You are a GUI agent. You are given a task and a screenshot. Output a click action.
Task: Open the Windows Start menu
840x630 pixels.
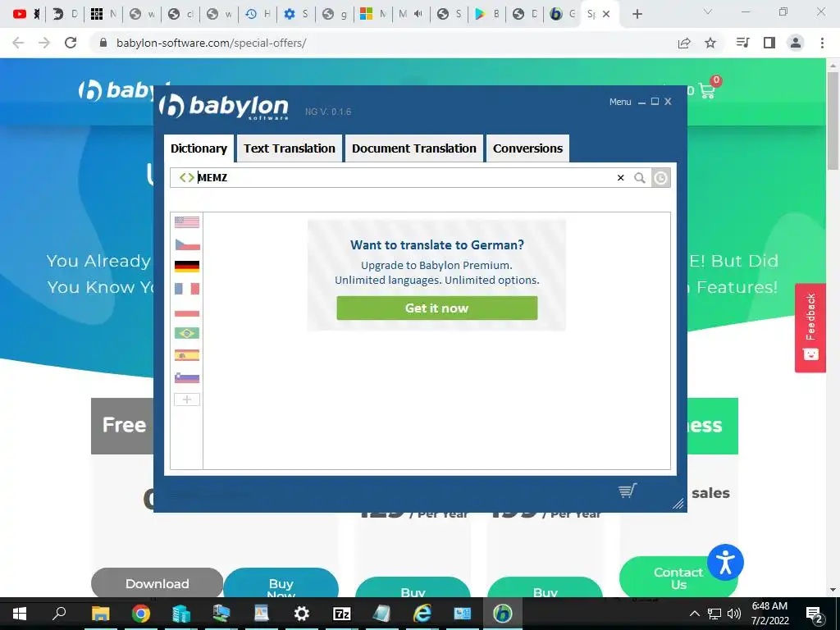(20, 614)
